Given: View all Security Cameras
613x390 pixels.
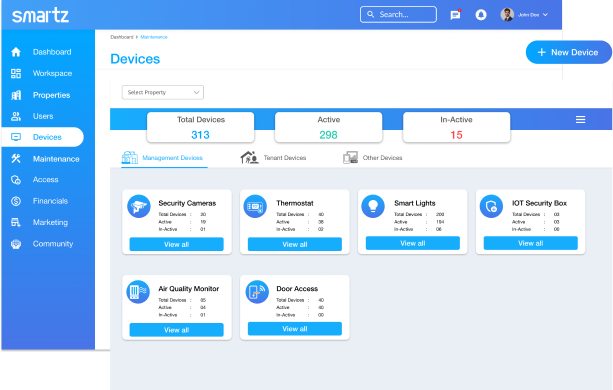Looking at the screenshot, I should click(x=177, y=244).
